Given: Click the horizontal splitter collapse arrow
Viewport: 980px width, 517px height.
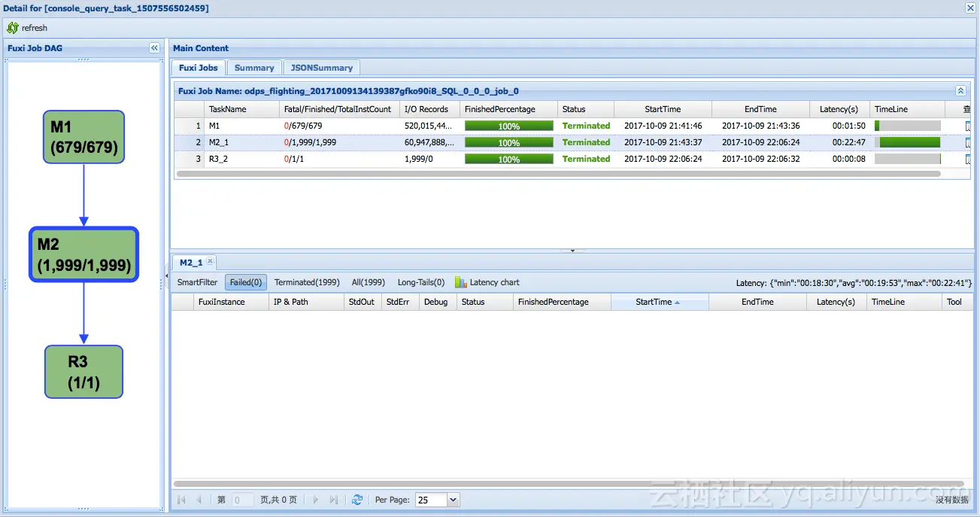Looking at the screenshot, I should click(x=572, y=250).
